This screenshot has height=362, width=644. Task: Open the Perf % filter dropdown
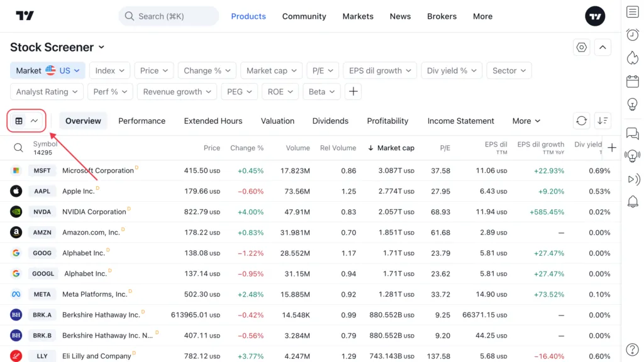tap(110, 92)
